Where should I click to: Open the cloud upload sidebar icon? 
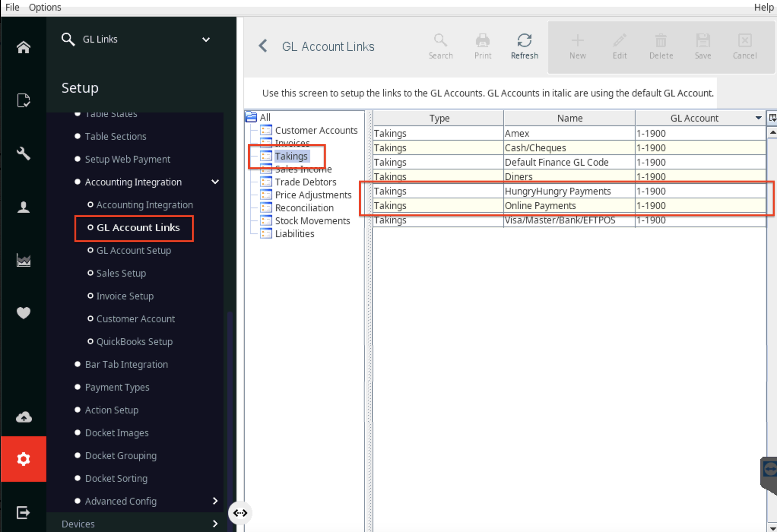[23, 417]
